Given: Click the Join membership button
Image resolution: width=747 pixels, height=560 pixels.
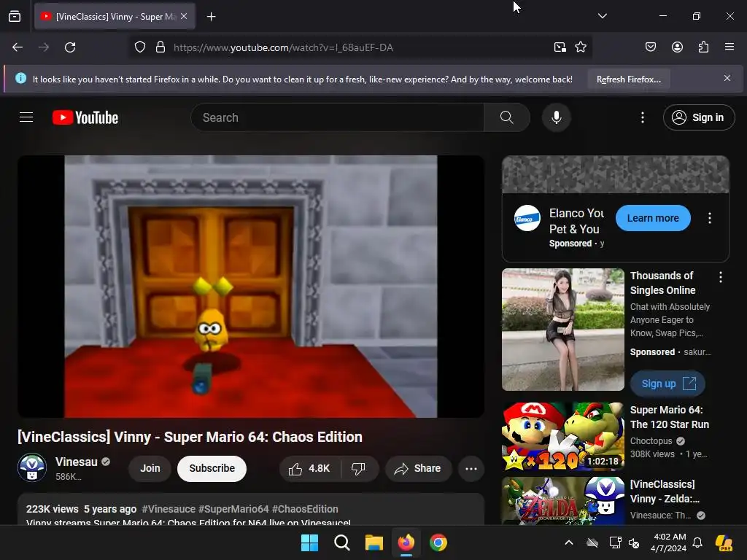Looking at the screenshot, I should click(150, 469).
